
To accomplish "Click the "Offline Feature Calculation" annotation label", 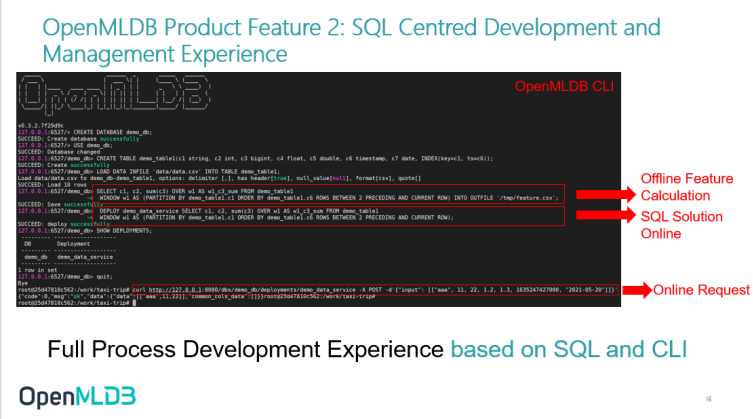I will 687,187.
